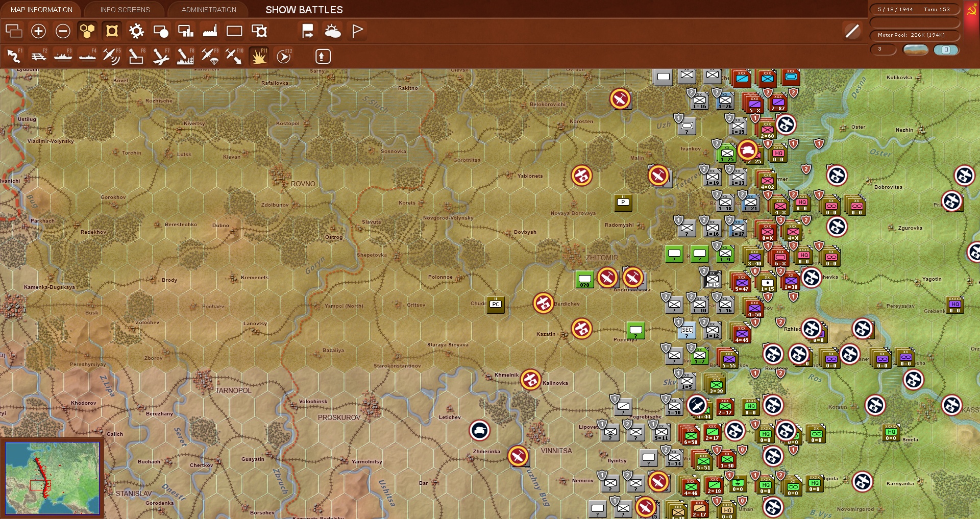The width and height of the screenshot is (980, 519).
Task: Click the date and turn display
Action: click(x=914, y=9)
